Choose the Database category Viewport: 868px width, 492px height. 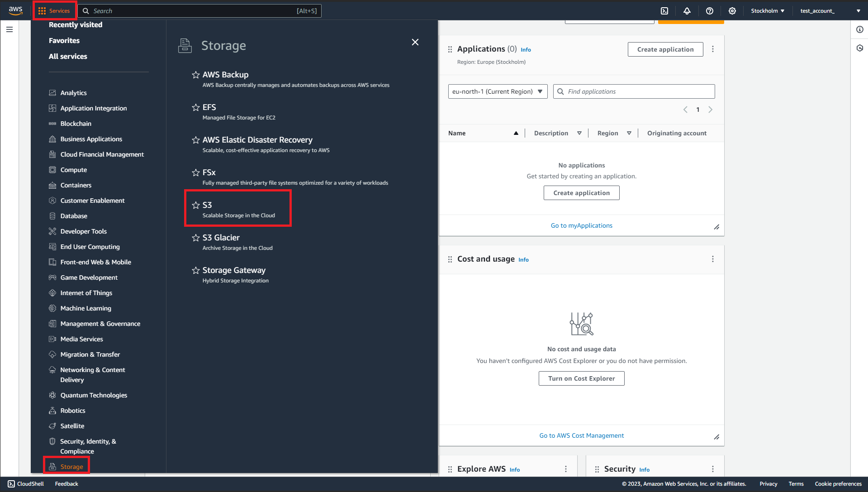pyautogui.click(x=74, y=216)
